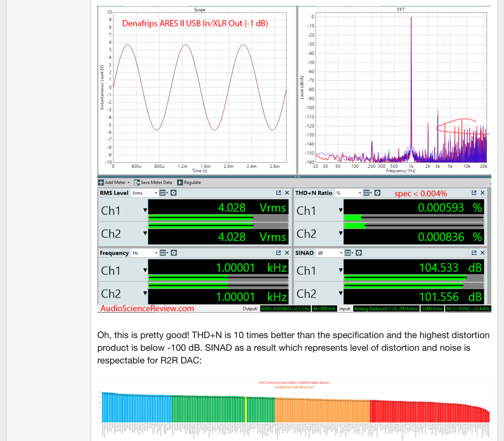Click the 0.000593 % THD+N reading
Image resolution: width=504 pixels, height=441 pixels.
coord(450,207)
